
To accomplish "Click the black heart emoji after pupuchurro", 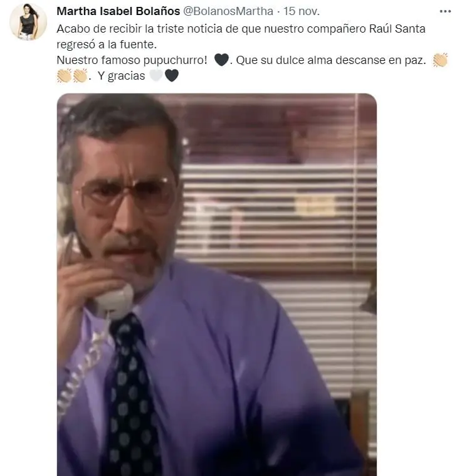I will tap(221, 60).
